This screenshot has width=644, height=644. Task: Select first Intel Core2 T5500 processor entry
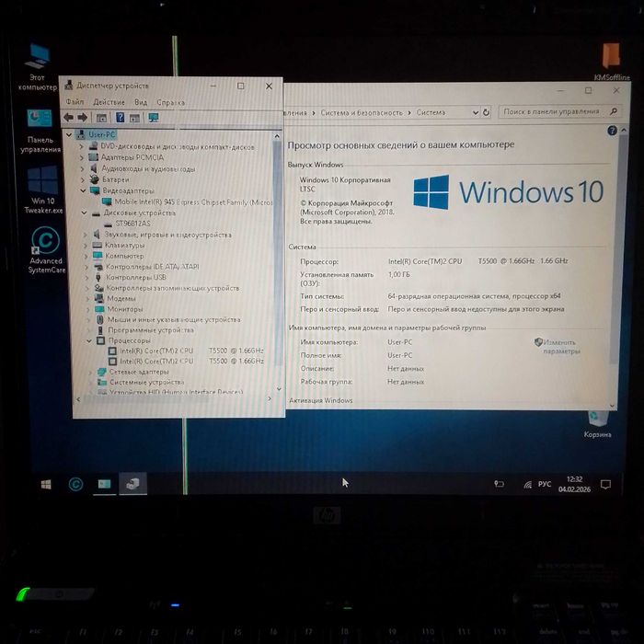[x=186, y=351]
